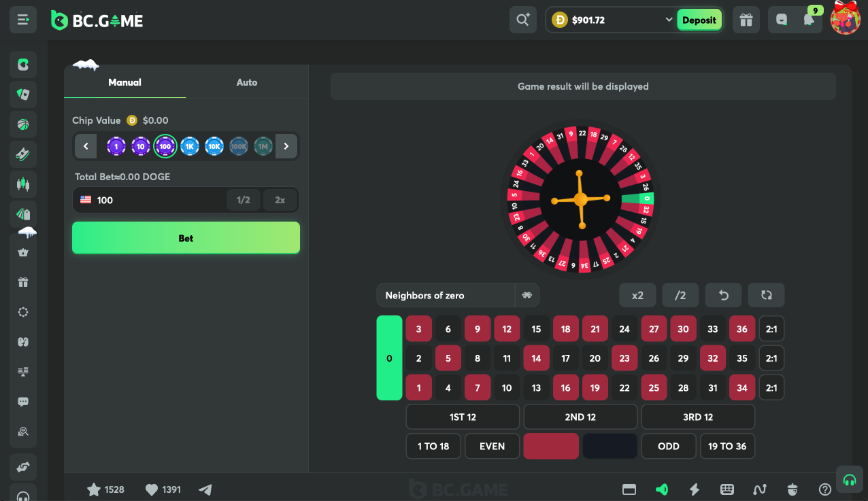This screenshot has height=501, width=868.
Task: Toggle the lightning bolt turbo icon
Action: pyautogui.click(x=695, y=489)
